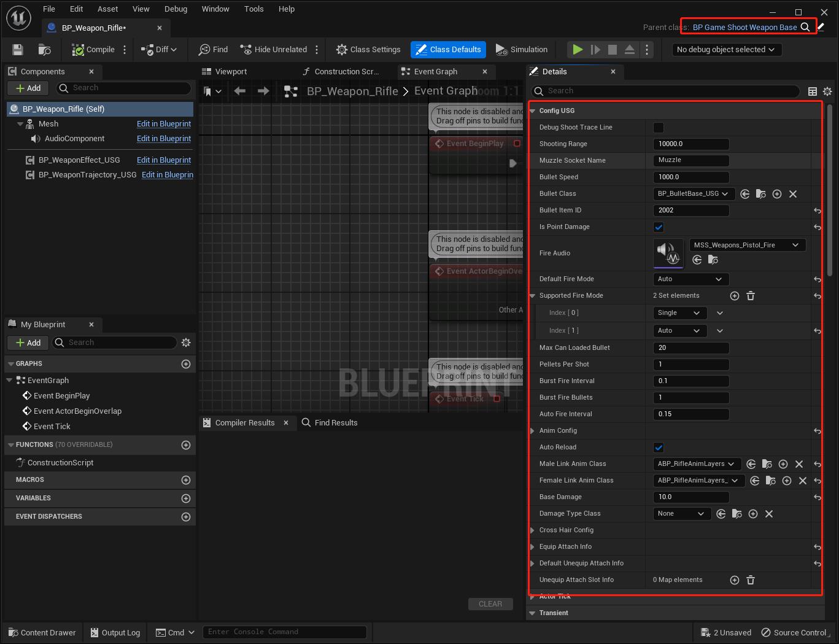Open the Output Log

(115, 633)
